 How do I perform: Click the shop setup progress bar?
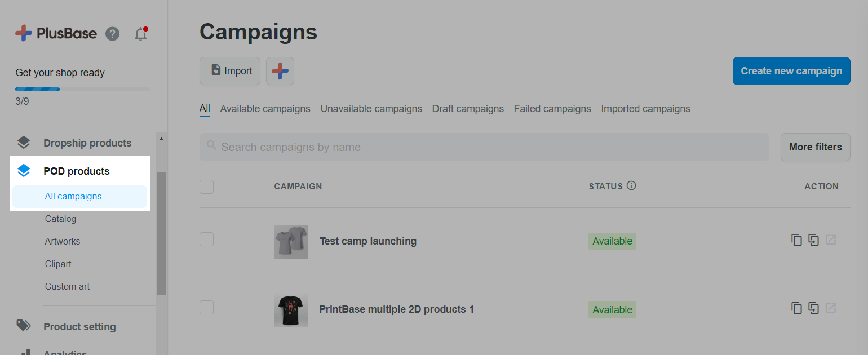click(x=83, y=89)
